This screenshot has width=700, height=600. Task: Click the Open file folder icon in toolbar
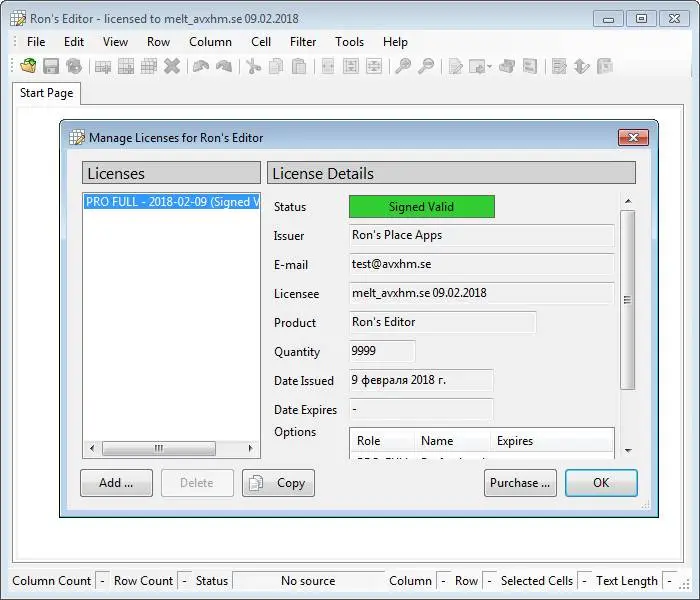point(29,66)
